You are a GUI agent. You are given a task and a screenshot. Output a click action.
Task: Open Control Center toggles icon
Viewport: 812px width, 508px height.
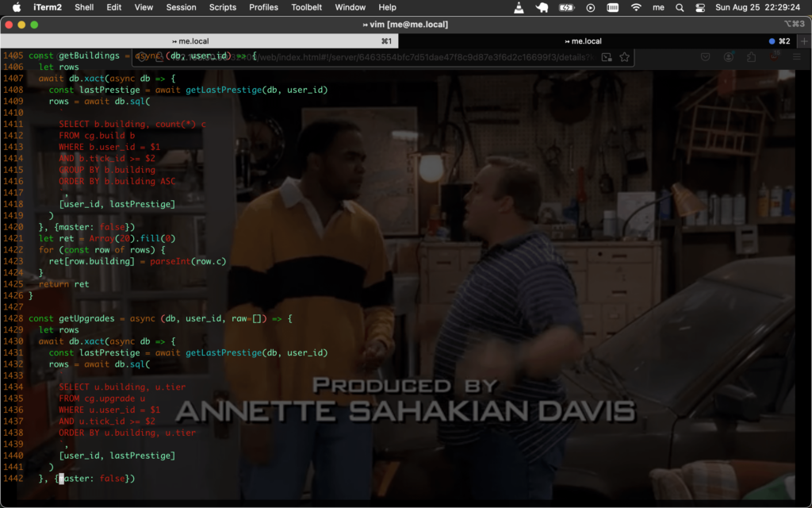(700, 7)
